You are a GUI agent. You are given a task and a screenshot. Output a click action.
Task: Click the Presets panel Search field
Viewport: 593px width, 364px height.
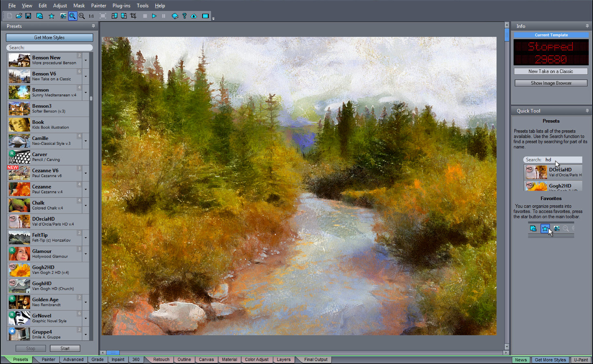[x=50, y=48]
